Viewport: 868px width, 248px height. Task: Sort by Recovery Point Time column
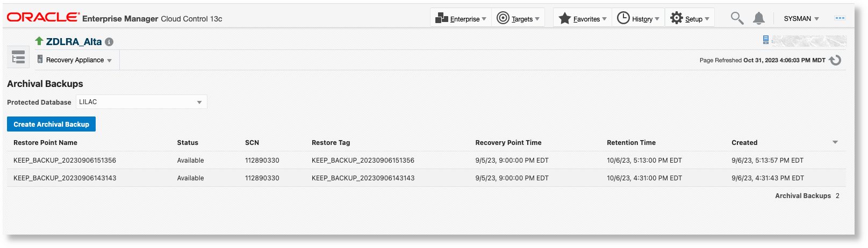coord(508,143)
